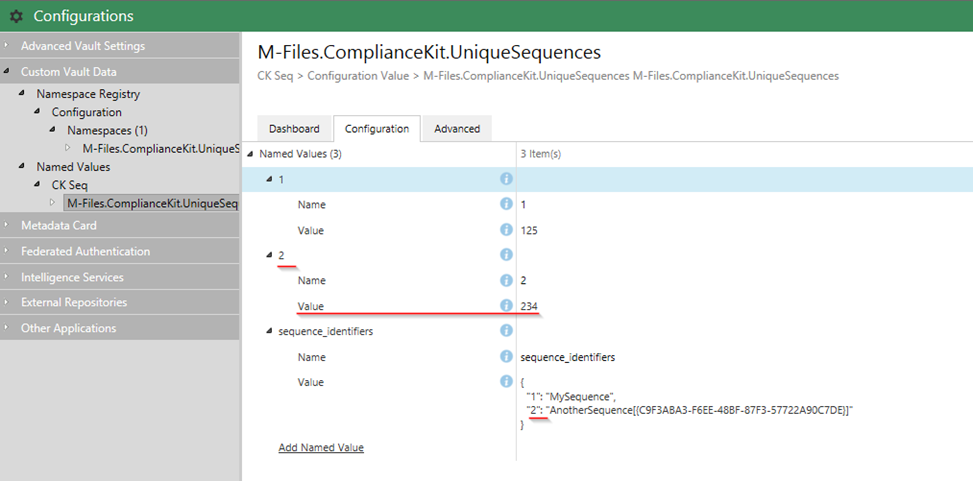This screenshot has height=481, width=973.
Task: Open Intelligence Services section
Action: pos(119,277)
